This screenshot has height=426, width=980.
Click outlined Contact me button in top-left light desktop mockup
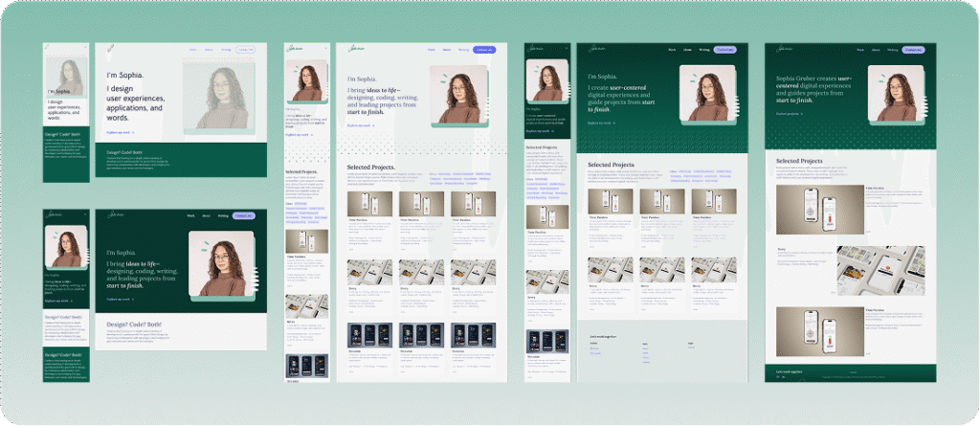pos(246,49)
